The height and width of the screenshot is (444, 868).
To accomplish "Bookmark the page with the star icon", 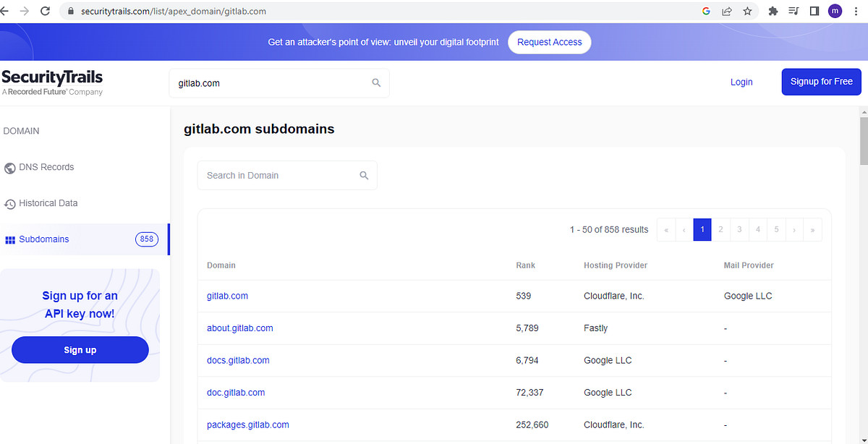I will tap(747, 11).
